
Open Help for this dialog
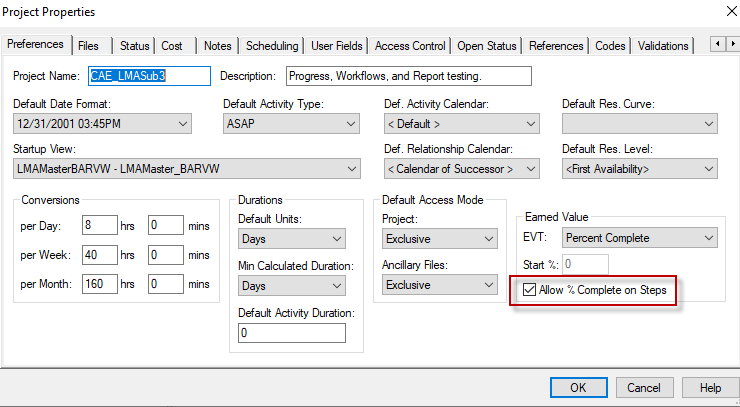click(709, 387)
